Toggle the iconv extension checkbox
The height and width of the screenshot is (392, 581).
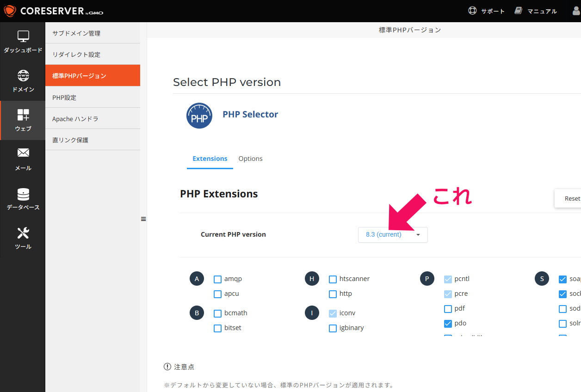(333, 313)
